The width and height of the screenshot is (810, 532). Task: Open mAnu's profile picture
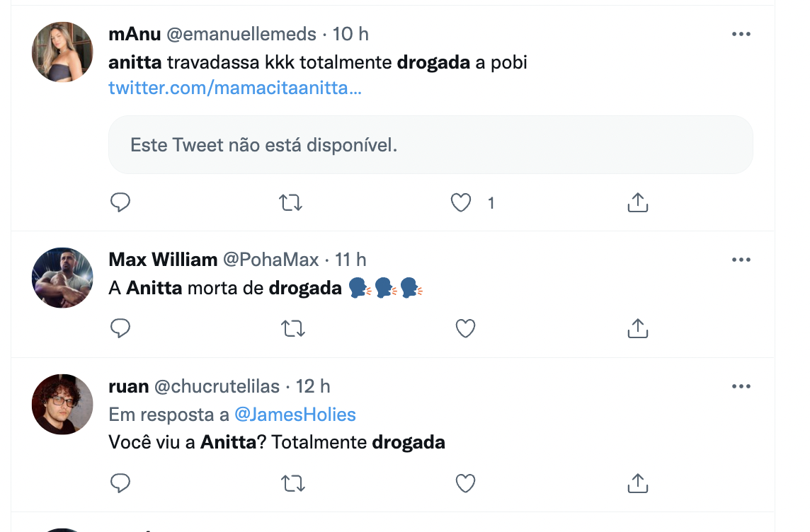tap(63, 52)
